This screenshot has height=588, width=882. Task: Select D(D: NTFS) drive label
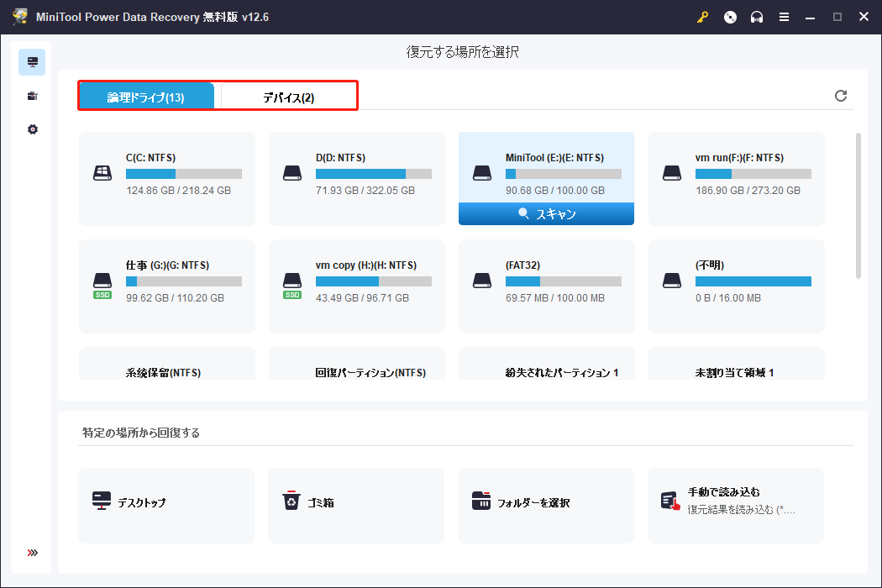[x=340, y=158]
